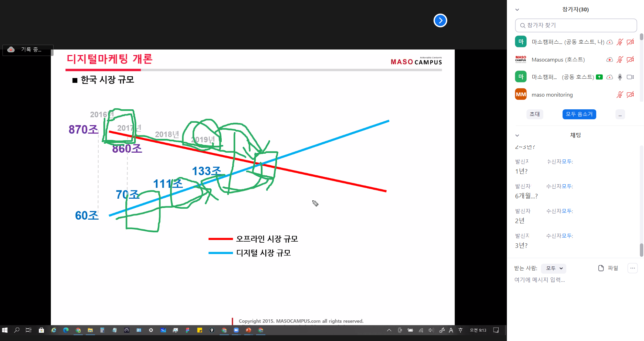Open Zoom from the Windows taskbar
This screenshot has height=341, width=644.
236,330
